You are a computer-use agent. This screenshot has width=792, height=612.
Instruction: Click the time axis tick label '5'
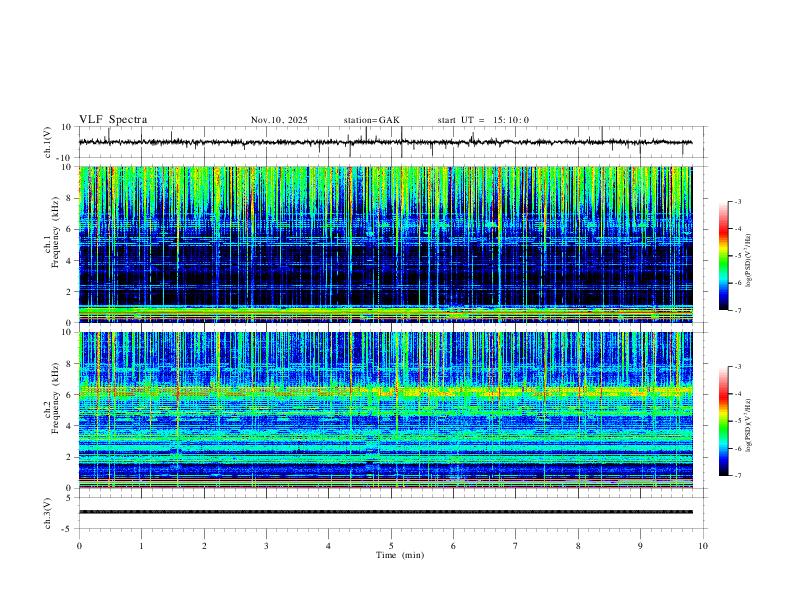(391, 546)
